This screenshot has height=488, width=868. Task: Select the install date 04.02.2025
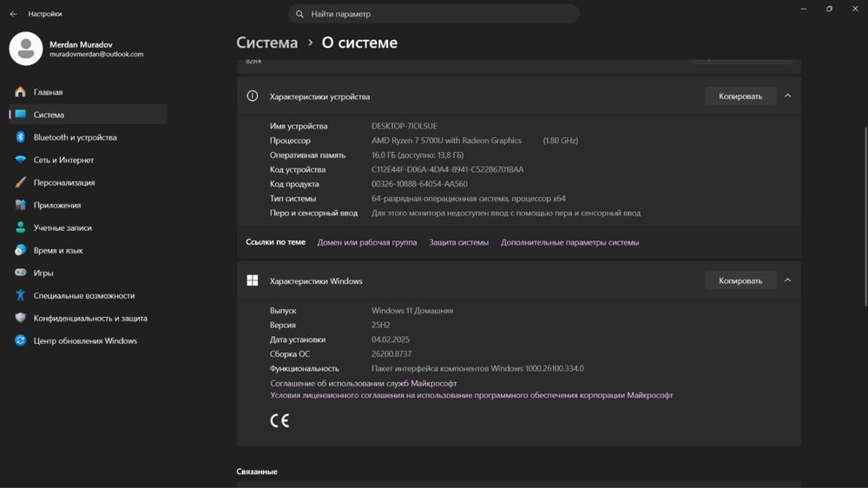[x=391, y=340]
